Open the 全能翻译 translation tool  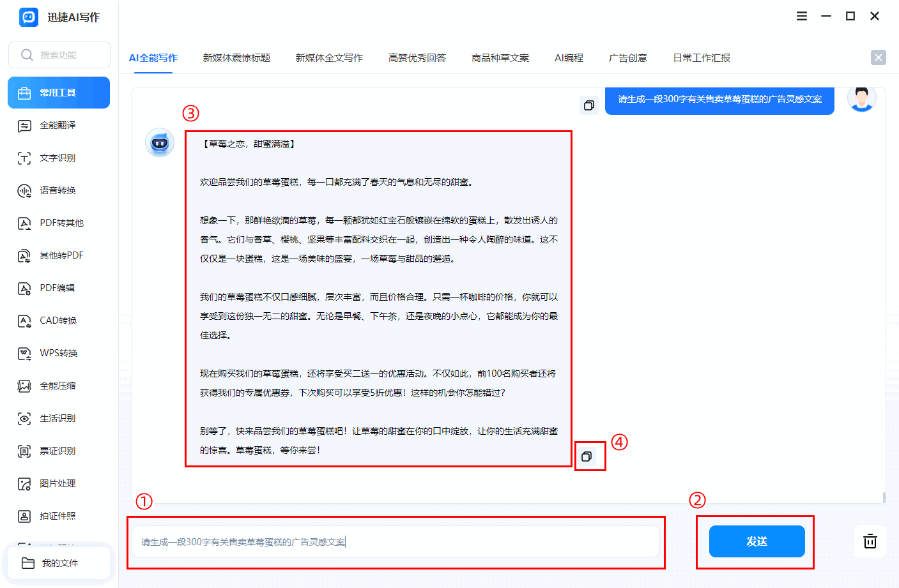point(58,125)
